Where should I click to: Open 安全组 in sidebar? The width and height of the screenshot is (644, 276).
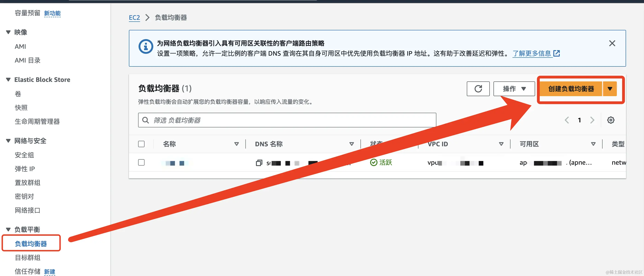[x=24, y=155]
